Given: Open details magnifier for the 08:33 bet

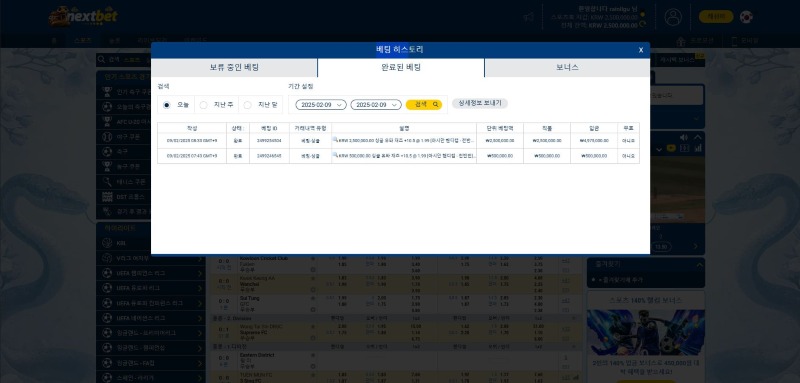Looking at the screenshot, I should (335, 140).
